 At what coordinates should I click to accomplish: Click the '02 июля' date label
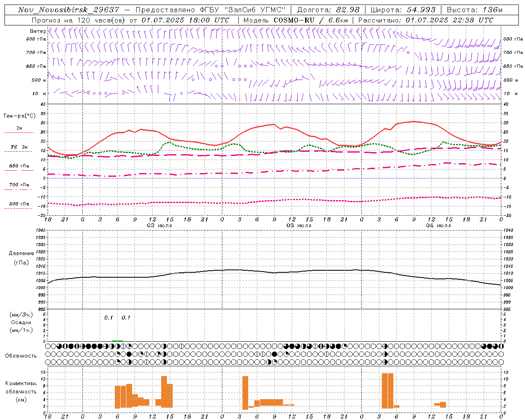[x=160, y=226]
